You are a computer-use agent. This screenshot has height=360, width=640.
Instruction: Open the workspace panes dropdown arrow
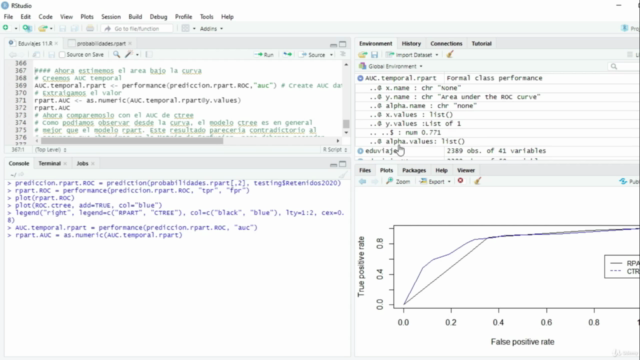(194, 29)
